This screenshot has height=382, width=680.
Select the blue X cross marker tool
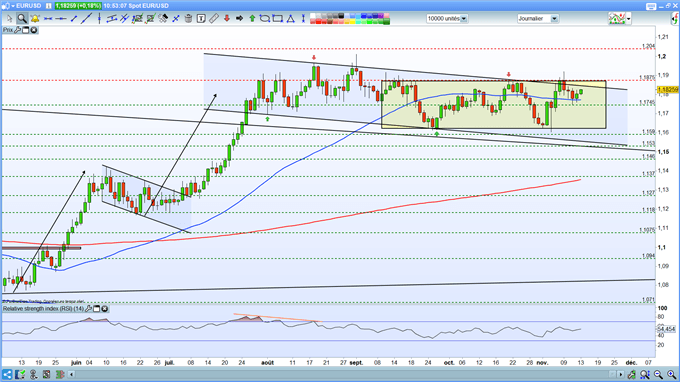pyautogui.click(x=176, y=19)
